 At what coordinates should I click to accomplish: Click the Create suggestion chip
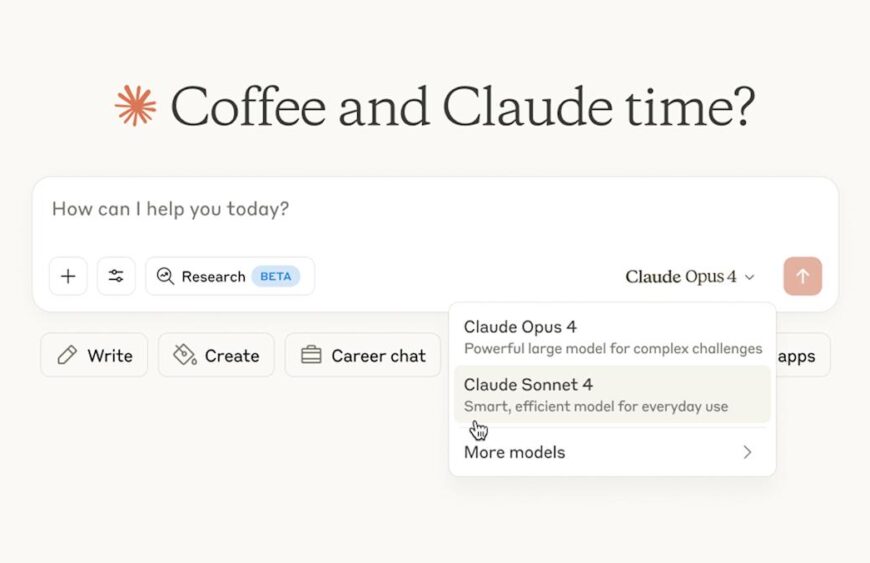click(x=216, y=355)
